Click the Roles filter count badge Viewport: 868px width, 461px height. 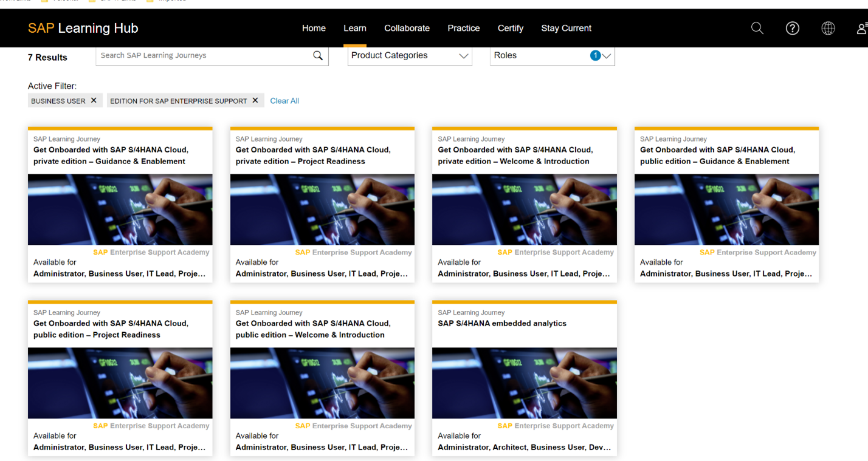595,55
